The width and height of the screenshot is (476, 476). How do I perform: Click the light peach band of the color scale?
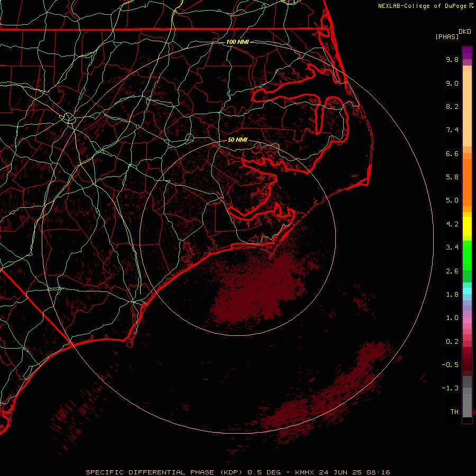(x=467, y=106)
